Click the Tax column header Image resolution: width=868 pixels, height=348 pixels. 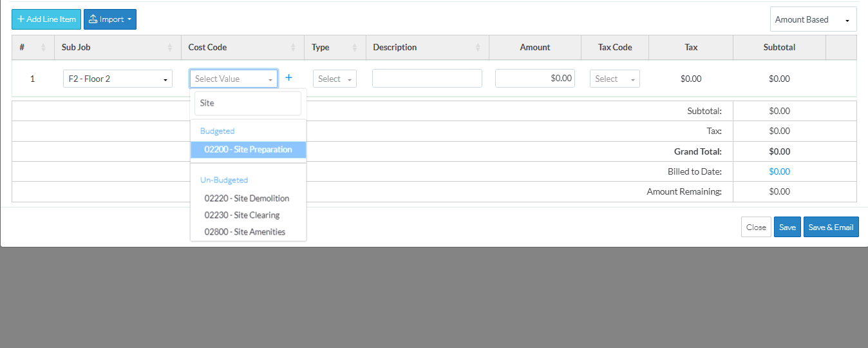tap(691, 48)
